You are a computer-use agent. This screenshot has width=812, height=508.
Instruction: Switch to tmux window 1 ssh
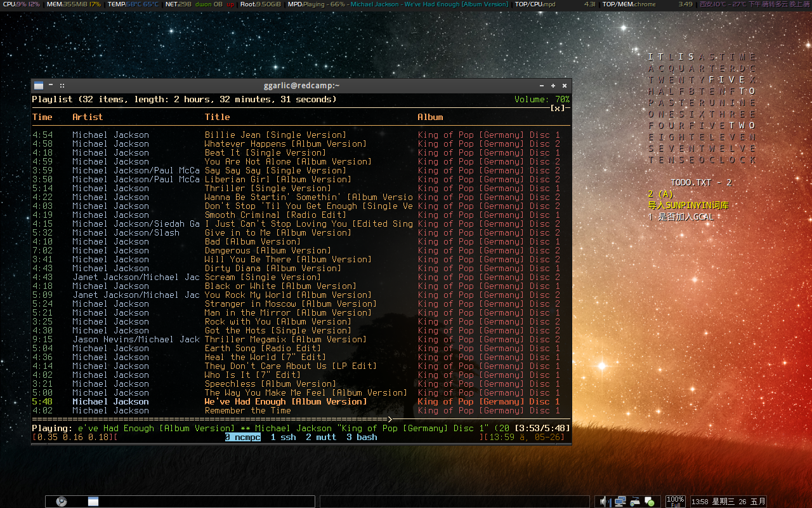click(x=283, y=437)
